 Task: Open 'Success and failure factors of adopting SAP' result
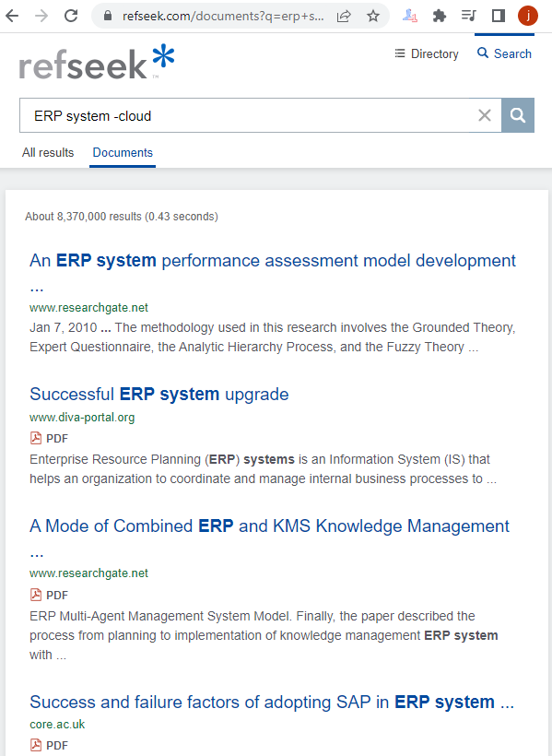pyautogui.click(x=272, y=702)
